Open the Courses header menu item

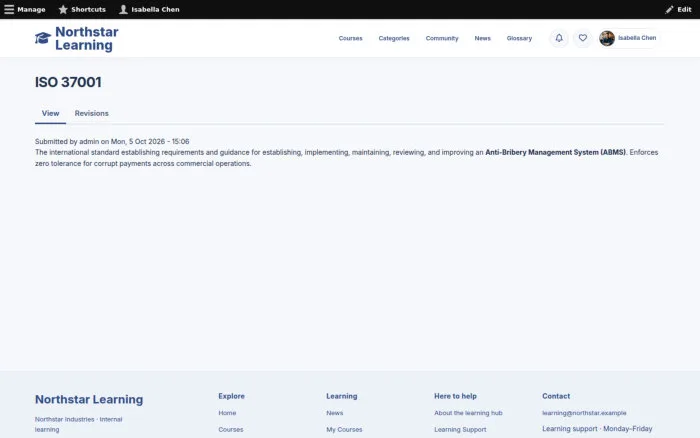(350, 38)
